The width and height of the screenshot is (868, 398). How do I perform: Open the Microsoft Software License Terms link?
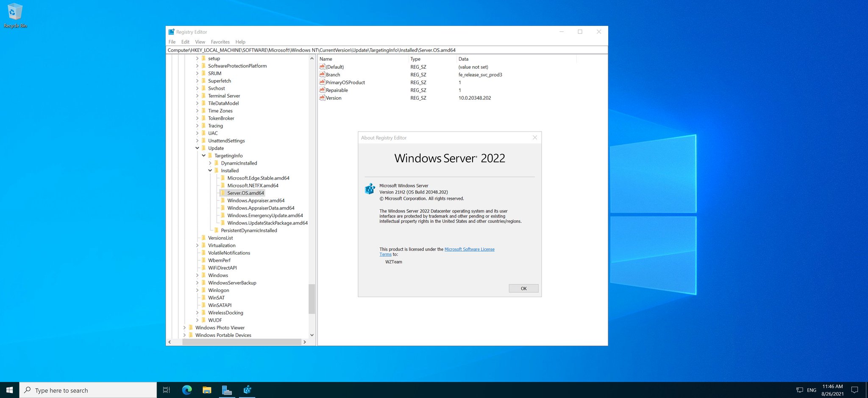point(469,249)
